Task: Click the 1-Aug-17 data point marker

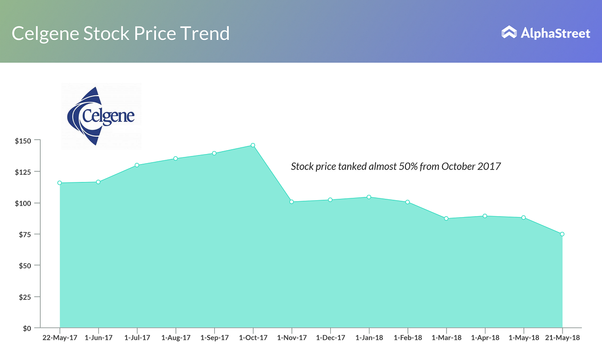Action: pos(176,158)
